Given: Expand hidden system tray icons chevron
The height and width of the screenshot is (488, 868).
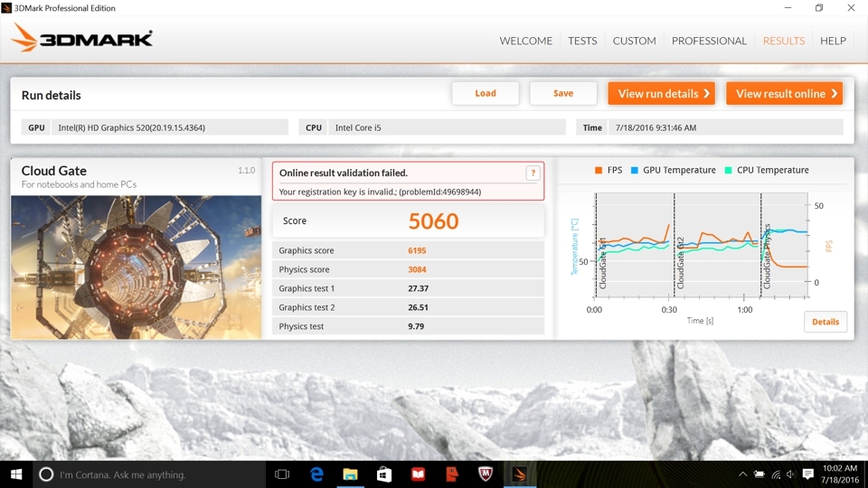Looking at the screenshot, I should point(743,474).
